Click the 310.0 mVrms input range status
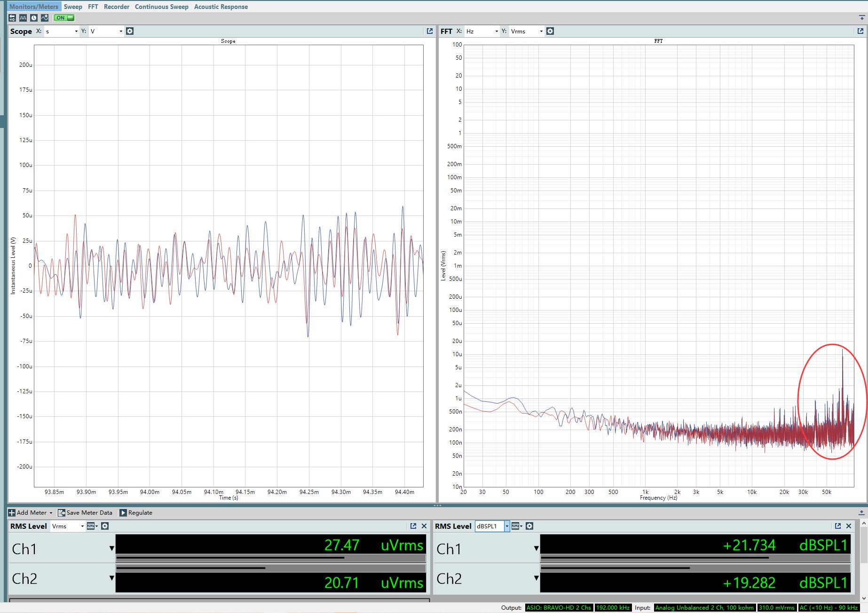 (x=777, y=607)
